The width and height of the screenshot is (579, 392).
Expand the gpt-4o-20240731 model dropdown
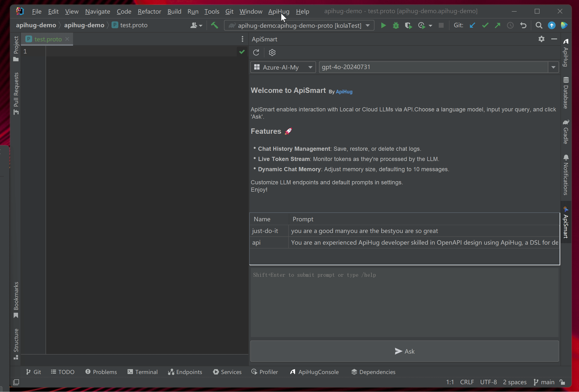pyautogui.click(x=553, y=67)
